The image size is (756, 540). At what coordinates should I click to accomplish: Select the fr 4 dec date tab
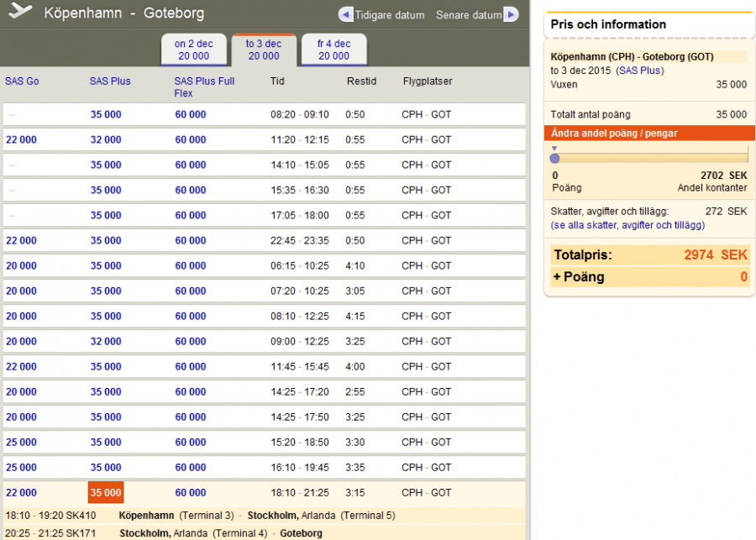pos(333,50)
